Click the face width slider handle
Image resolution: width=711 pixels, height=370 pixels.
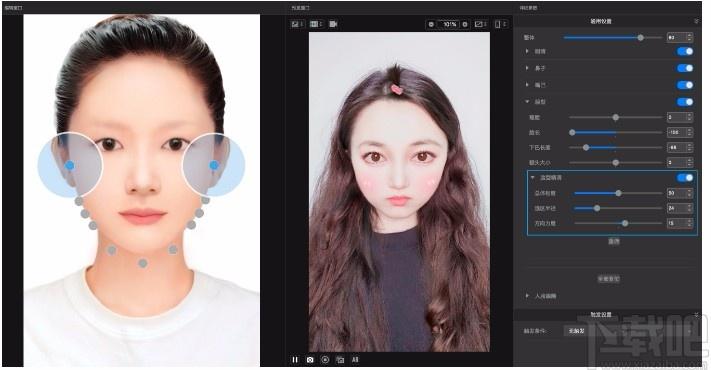615,117
